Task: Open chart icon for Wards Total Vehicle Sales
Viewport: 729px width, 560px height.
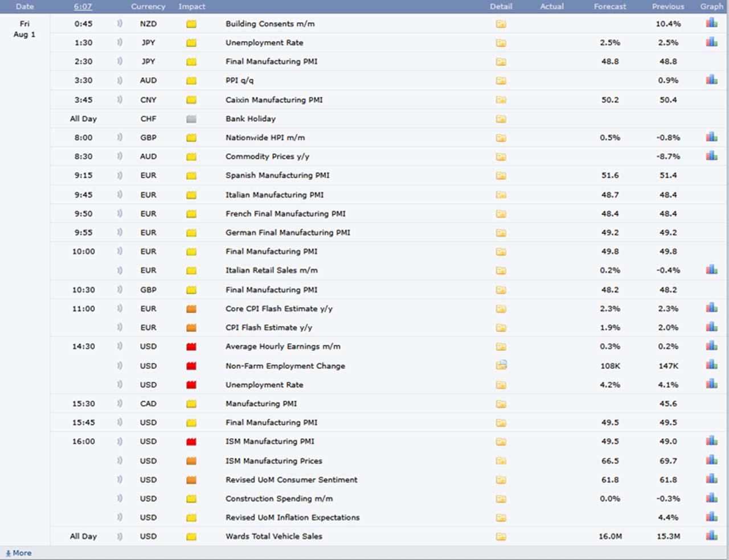Action: [711, 536]
